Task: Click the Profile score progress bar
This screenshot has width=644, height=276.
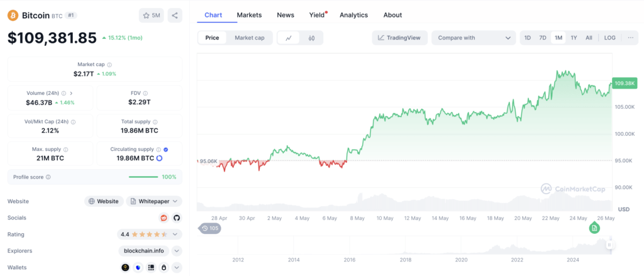Action: 143,177
